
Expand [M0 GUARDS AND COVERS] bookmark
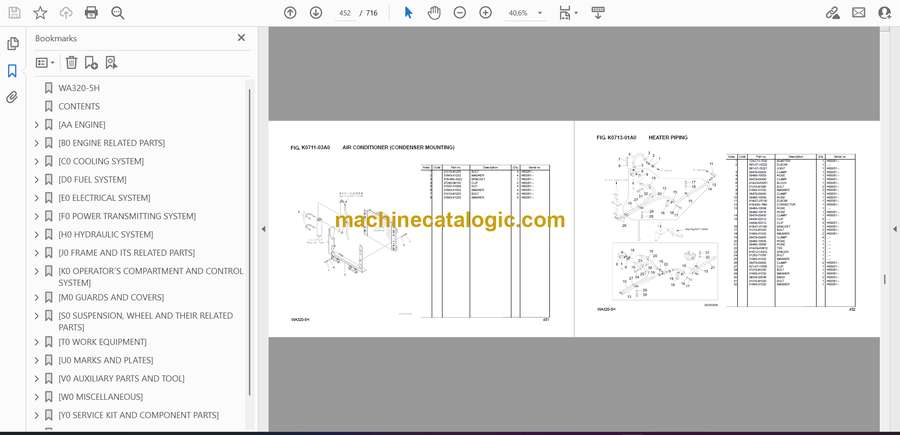tap(37, 297)
